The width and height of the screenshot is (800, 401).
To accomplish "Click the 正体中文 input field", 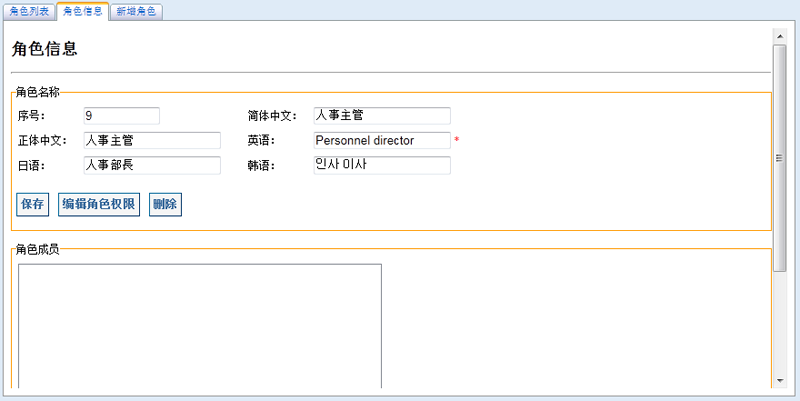I will tap(152, 140).
